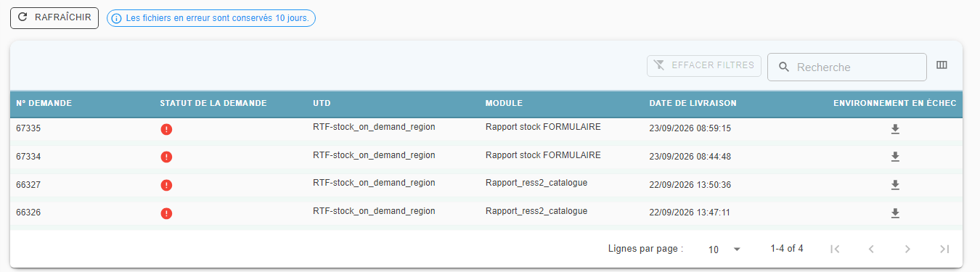Click the info icon beside the retention notice

click(x=116, y=18)
